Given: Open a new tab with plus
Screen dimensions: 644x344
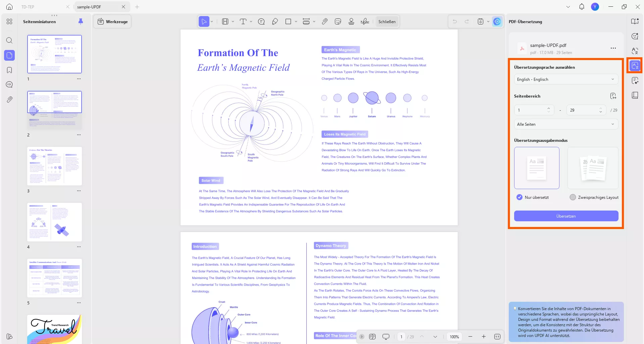Looking at the screenshot, I should click(137, 7).
